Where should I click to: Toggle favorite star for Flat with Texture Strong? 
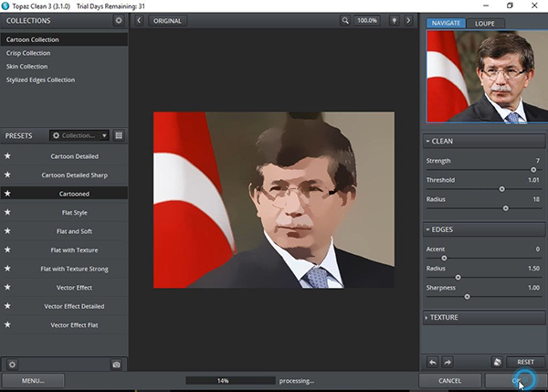click(7, 269)
